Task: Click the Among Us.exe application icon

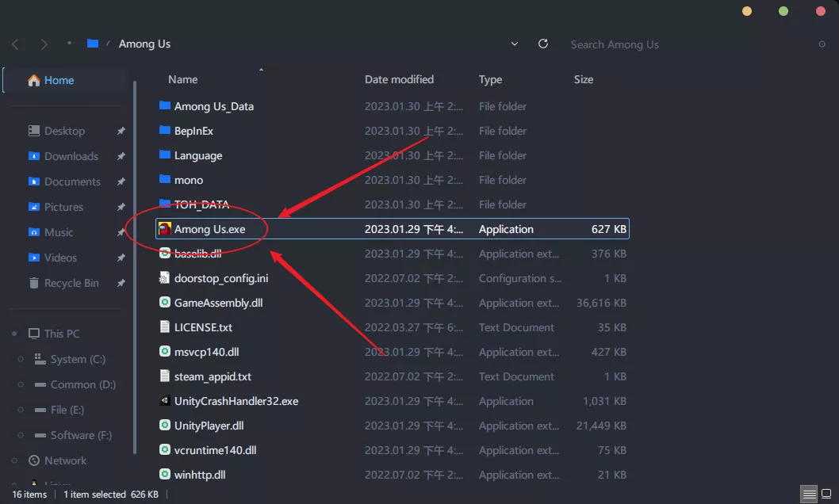Action: pyautogui.click(x=164, y=229)
